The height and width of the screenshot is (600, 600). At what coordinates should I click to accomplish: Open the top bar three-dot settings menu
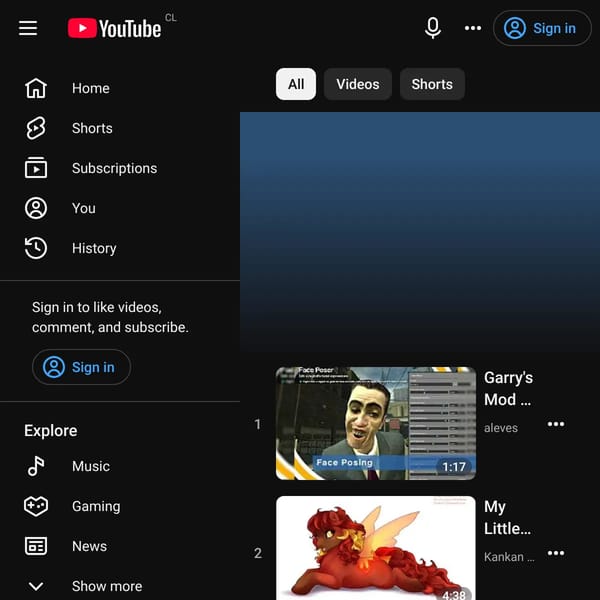tap(473, 28)
